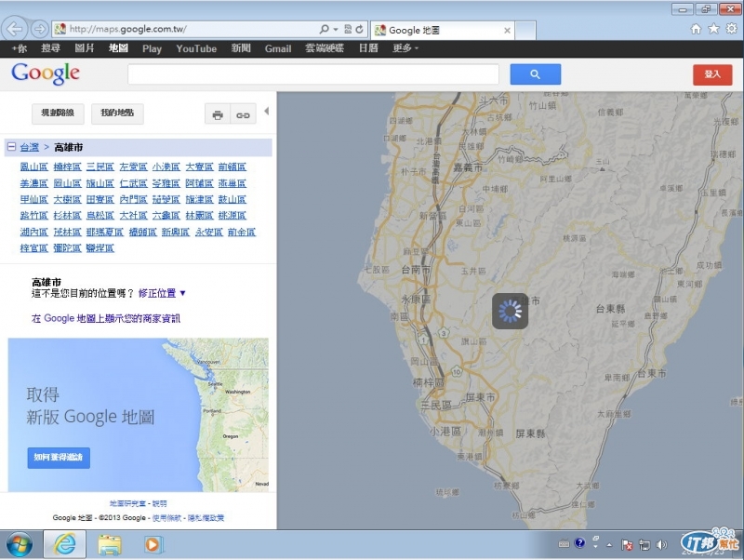Click the browser back arrow button
This screenshot has height=560, width=744.
14,29
